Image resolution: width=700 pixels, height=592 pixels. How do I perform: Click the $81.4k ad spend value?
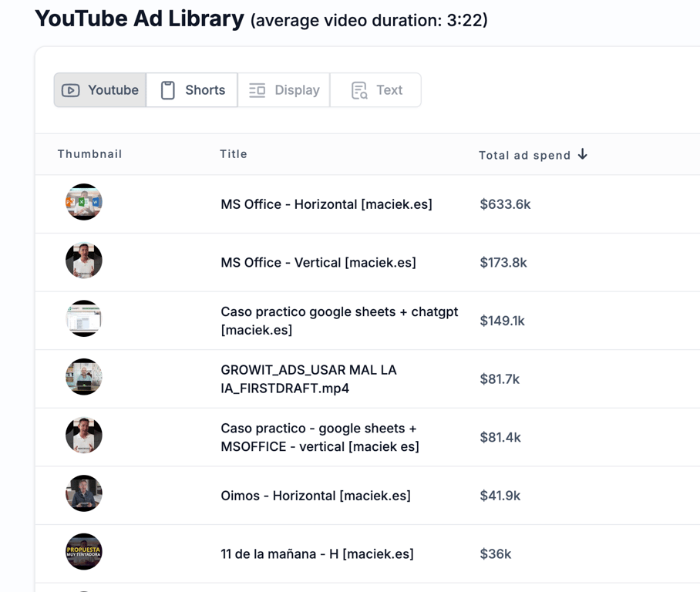pyautogui.click(x=500, y=438)
